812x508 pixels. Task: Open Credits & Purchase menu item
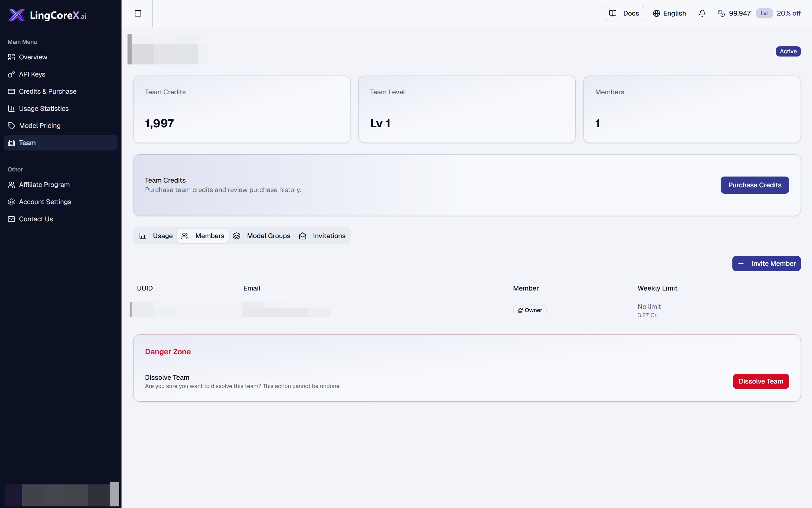[61, 91]
